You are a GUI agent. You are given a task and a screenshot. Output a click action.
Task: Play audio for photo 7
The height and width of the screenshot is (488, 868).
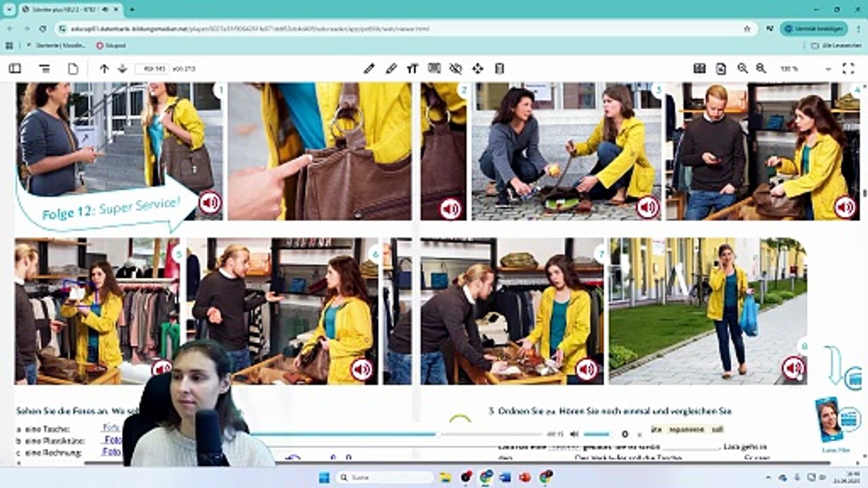[587, 369]
